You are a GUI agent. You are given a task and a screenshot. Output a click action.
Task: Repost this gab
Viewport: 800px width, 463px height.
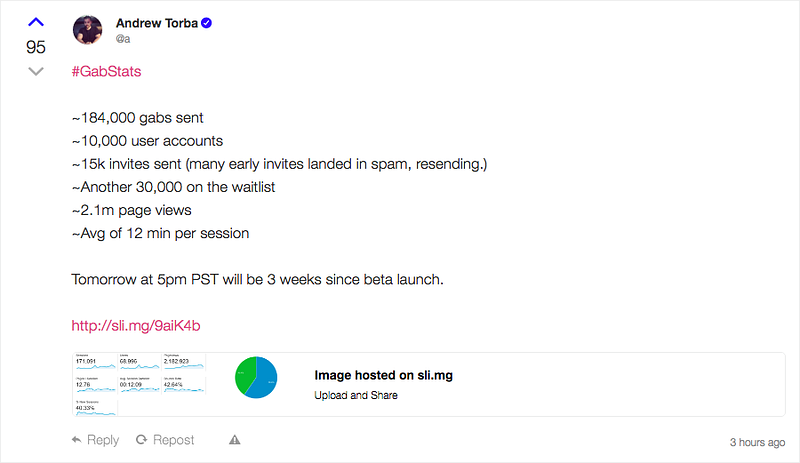pyautogui.click(x=165, y=440)
